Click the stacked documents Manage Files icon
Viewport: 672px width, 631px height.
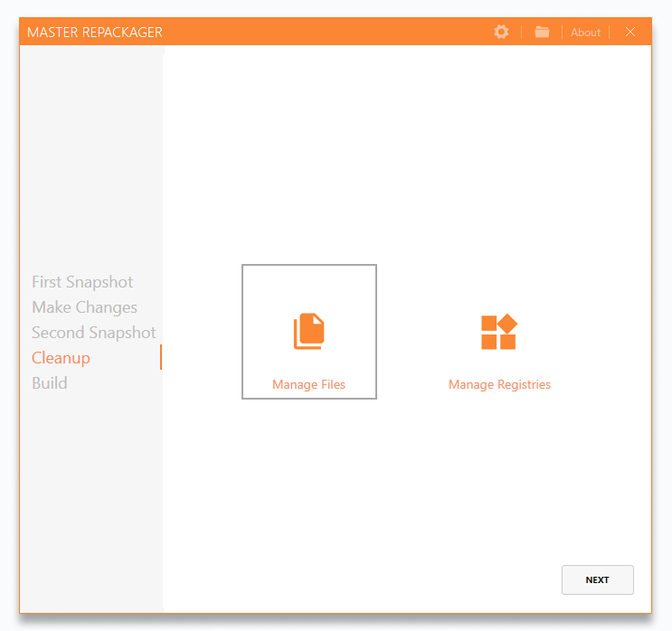coord(308,331)
